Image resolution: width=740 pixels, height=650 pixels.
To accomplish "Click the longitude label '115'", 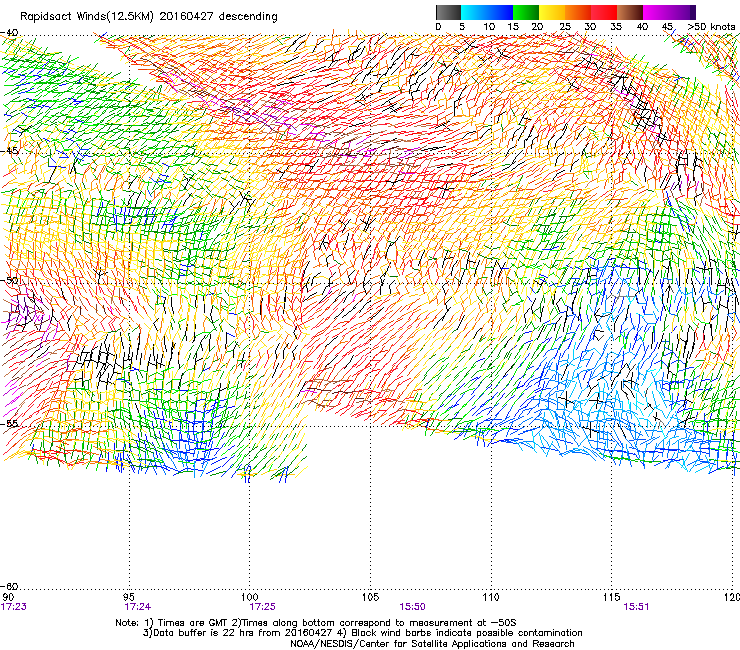I will click(x=612, y=598).
